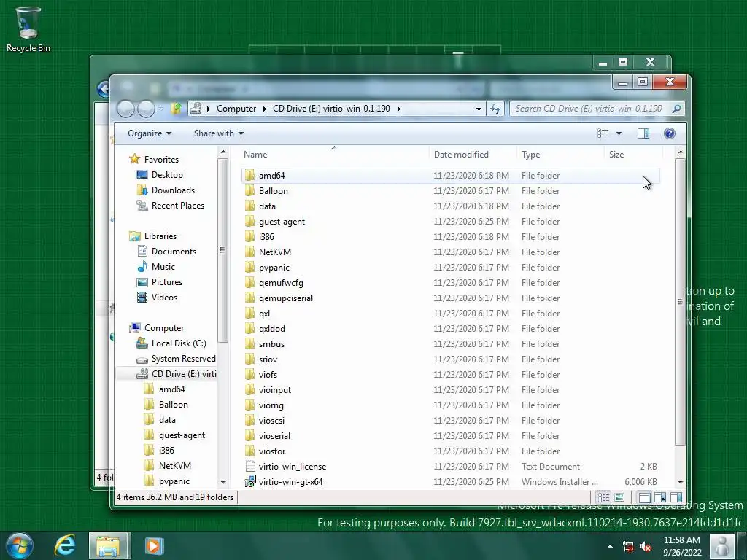Screen dimensions: 747x560
Task: Click the Back navigation button
Action: click(x=125, y=109)
